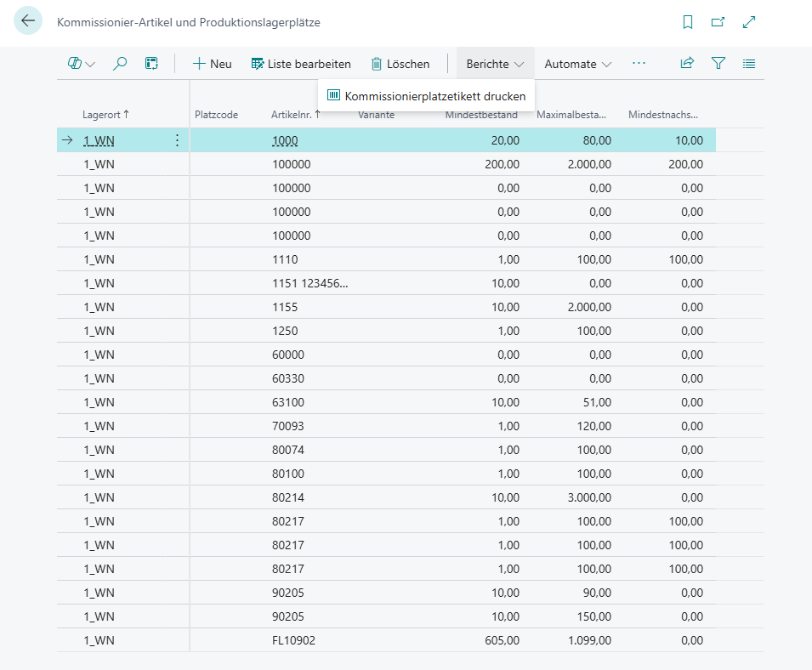Toggle the filter pane funnel icon

[x=718, y=63]
